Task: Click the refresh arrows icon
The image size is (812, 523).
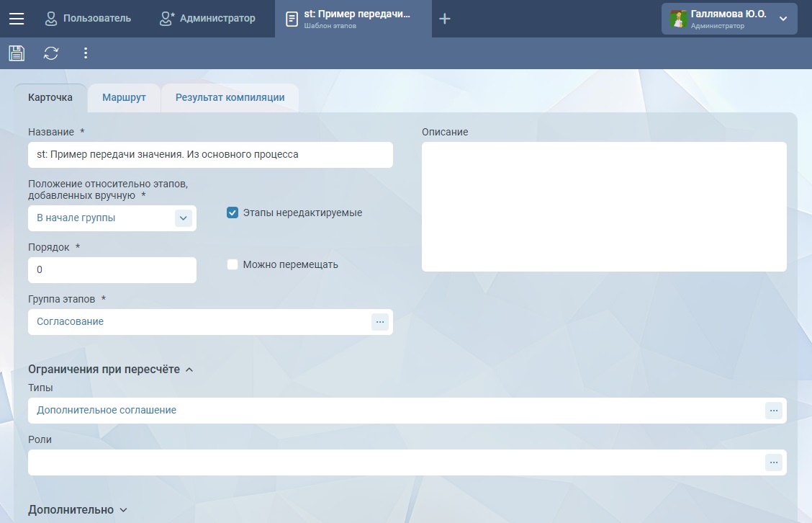Action: [51, 53]
